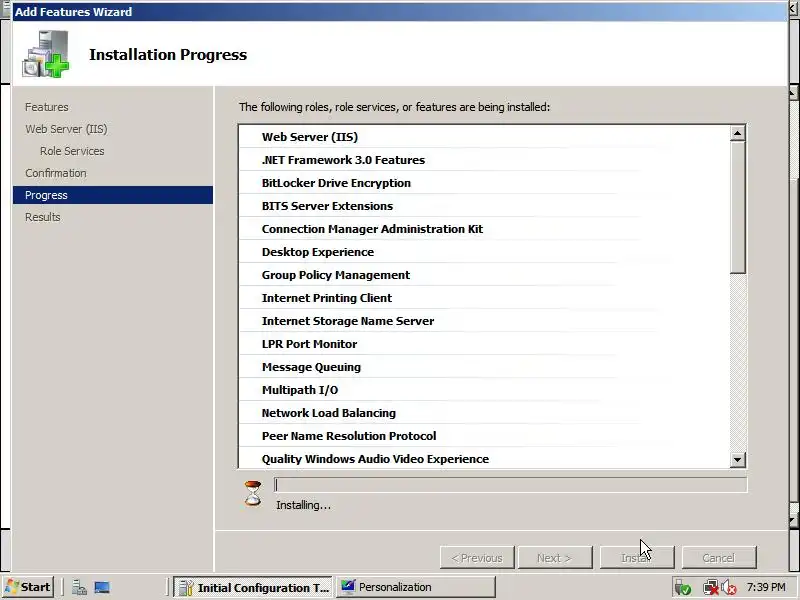Open Server Manager quick launch icon

tap(79, 587)
